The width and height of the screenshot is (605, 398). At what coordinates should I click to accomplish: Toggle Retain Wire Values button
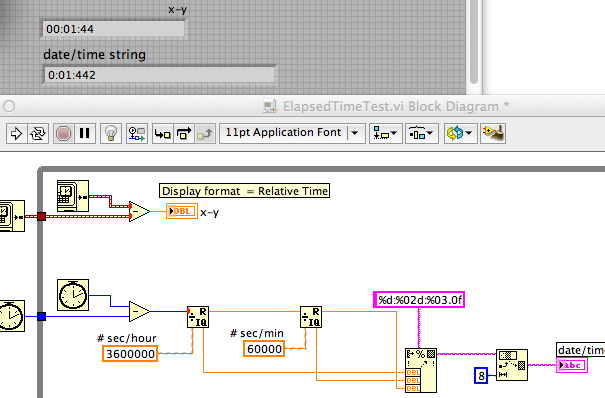(137, 134)
